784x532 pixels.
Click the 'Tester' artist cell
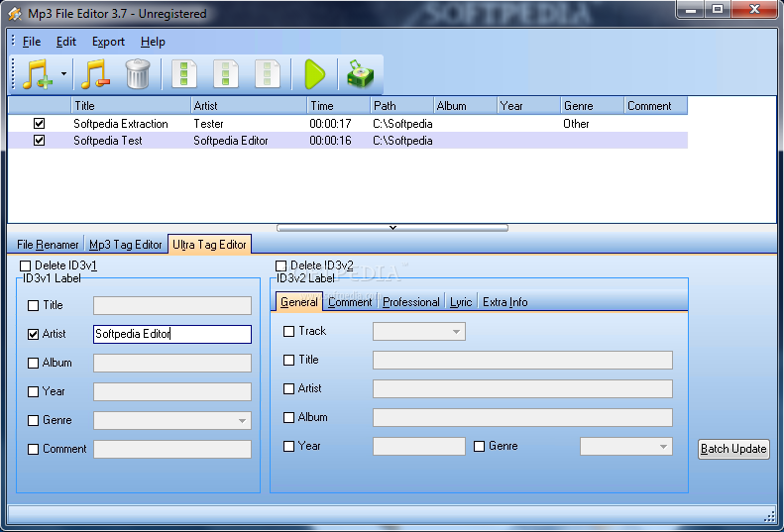point(208,124)
